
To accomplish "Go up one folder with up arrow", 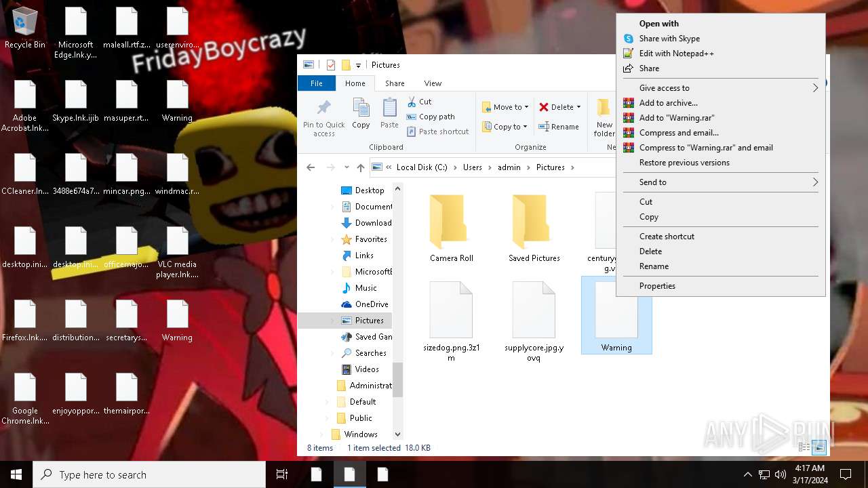I will tap(361, 167).
